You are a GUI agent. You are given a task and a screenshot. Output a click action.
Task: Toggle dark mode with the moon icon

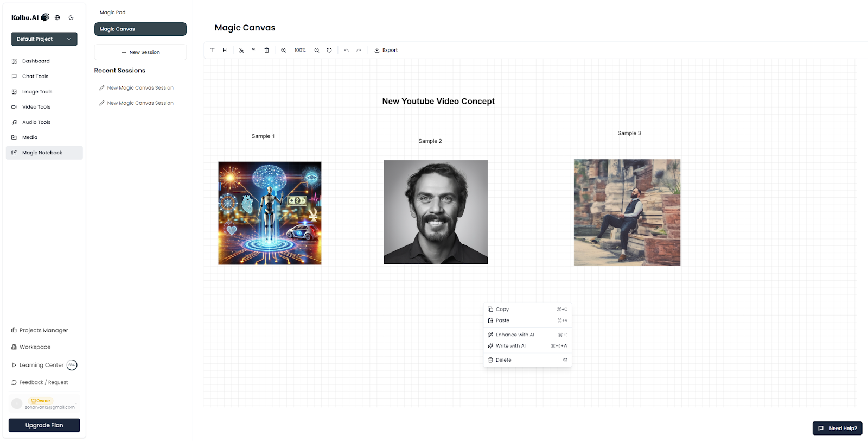coord(71,17)
